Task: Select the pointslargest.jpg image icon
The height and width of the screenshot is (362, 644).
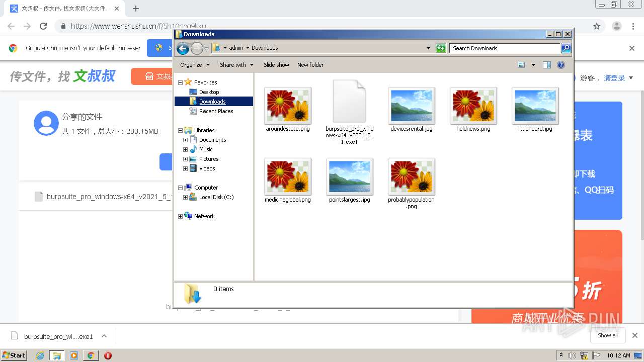Action: tap(350, 176)
